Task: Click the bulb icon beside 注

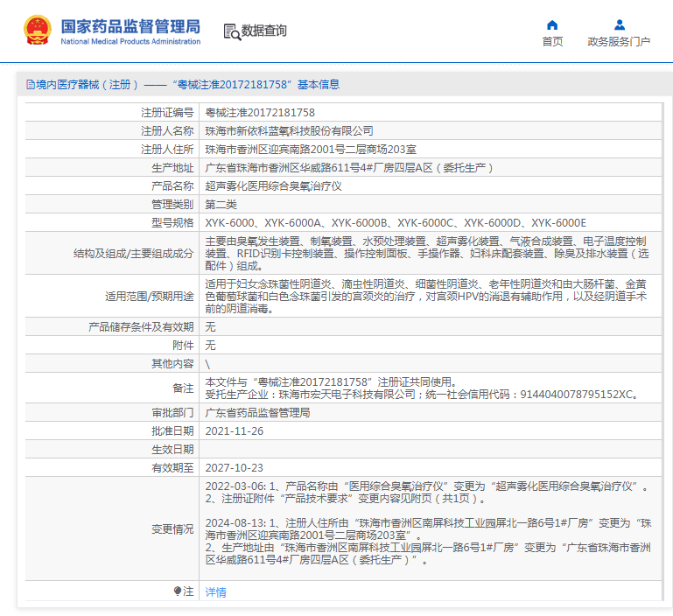Action: pos(178,592)
